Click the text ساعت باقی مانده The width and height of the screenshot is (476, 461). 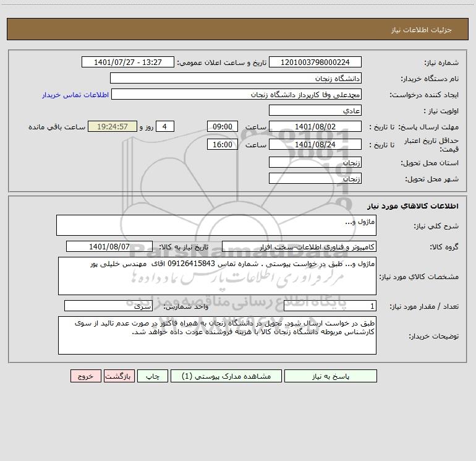click(57, 127)
